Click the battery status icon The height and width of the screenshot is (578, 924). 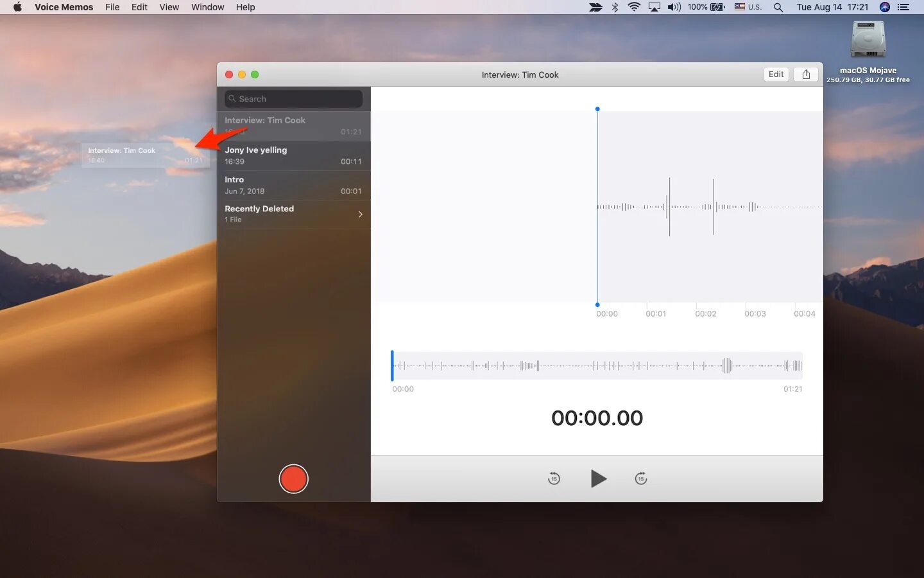[x=706, y=7]
